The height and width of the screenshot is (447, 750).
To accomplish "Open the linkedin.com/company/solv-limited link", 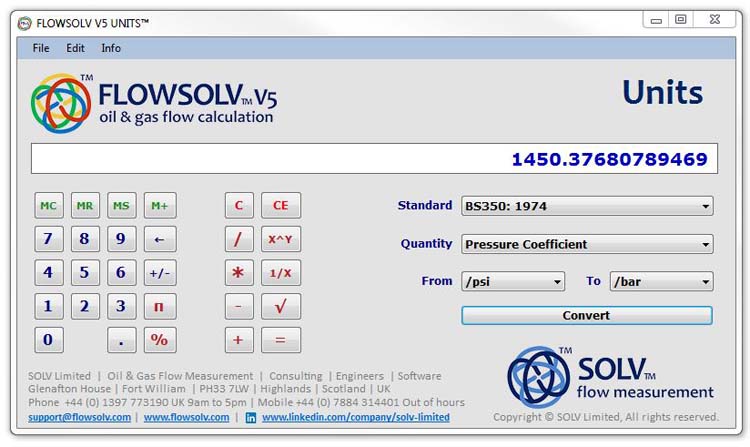I will (356, 417).
